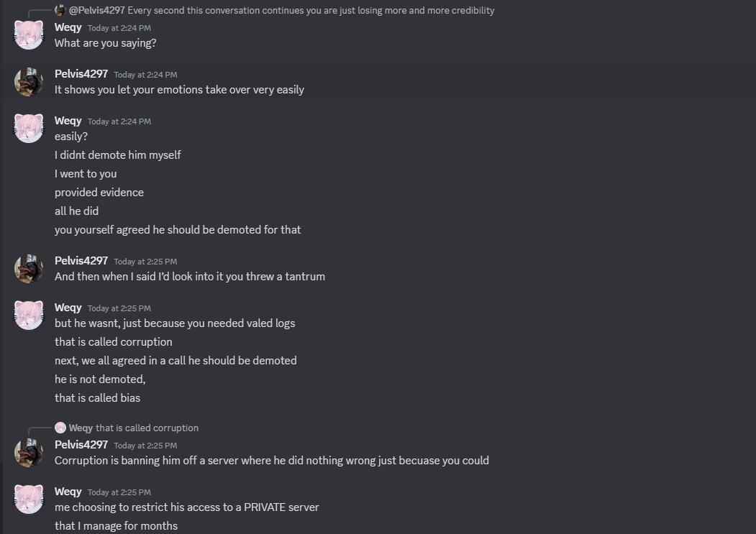Viewport: 756px width, 534px height.
Task: Click the Pelvis4297 username above the "emotions take over" message
Action: [81, 74]
